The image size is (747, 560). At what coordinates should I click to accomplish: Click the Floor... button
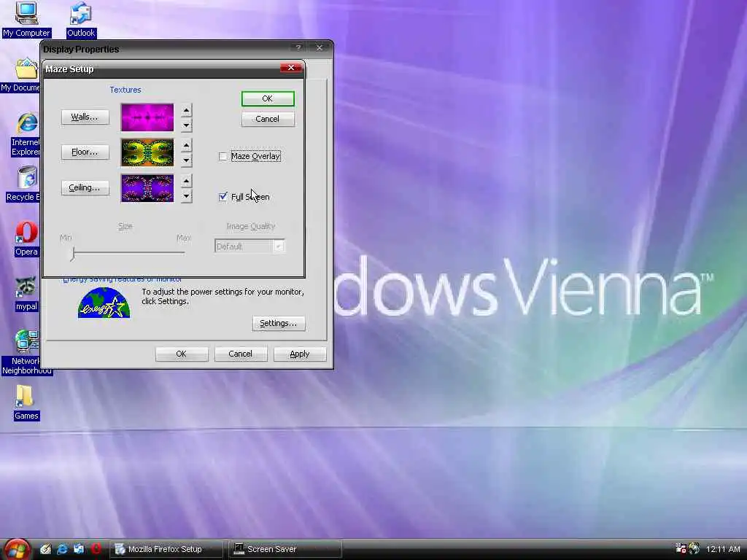[85, 152]
